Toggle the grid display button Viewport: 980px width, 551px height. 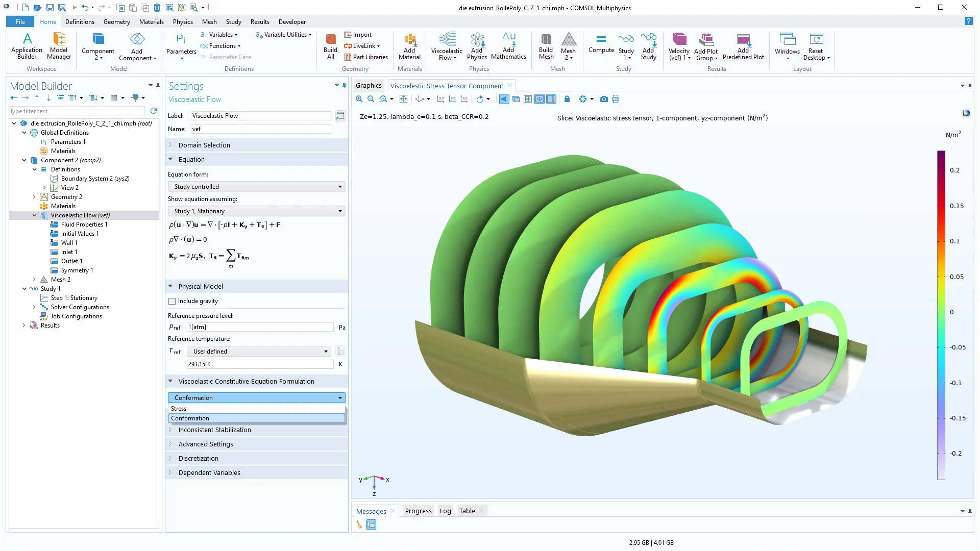[x=528, y=99]
